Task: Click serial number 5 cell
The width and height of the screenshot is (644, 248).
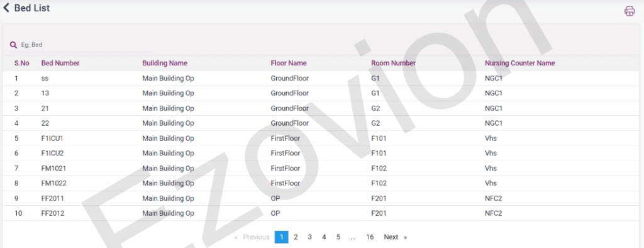Action: (x=16, y=138)
